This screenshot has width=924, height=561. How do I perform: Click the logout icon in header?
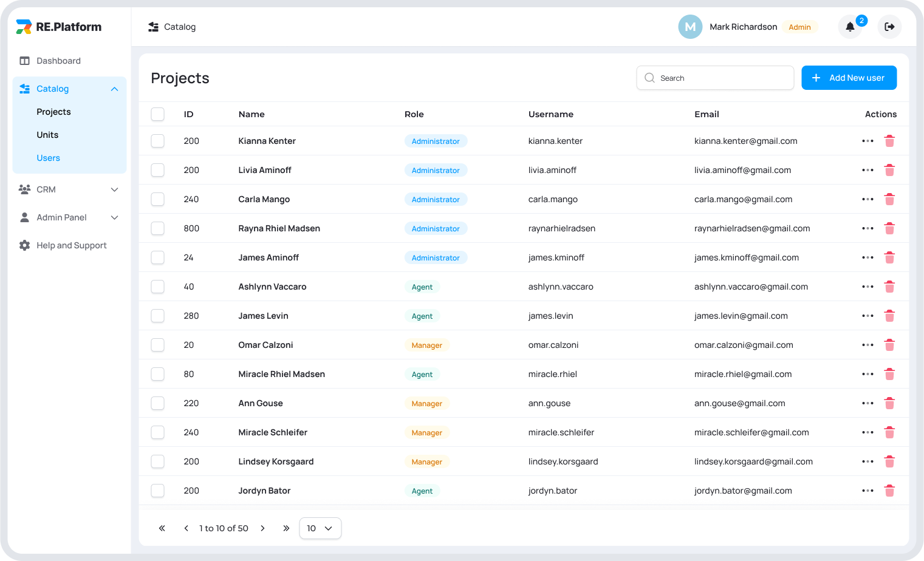click(889, 27)
